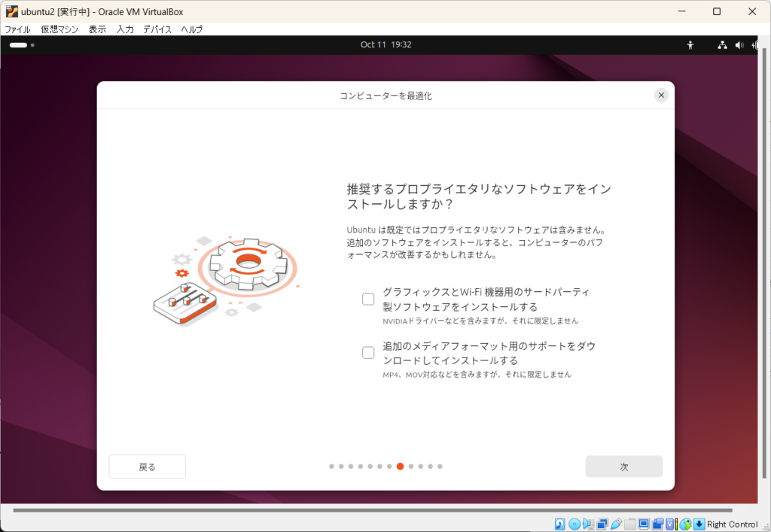Click the VM horizontal scrollbar
Image resolution: width=771 pixels, height=532 pixels.
(x=372, y=510)
